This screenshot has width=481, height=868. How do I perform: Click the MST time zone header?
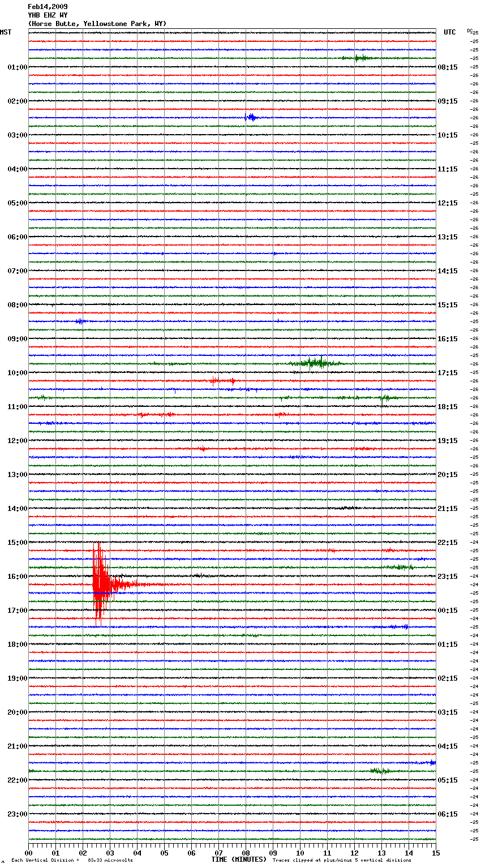[6, 32]
